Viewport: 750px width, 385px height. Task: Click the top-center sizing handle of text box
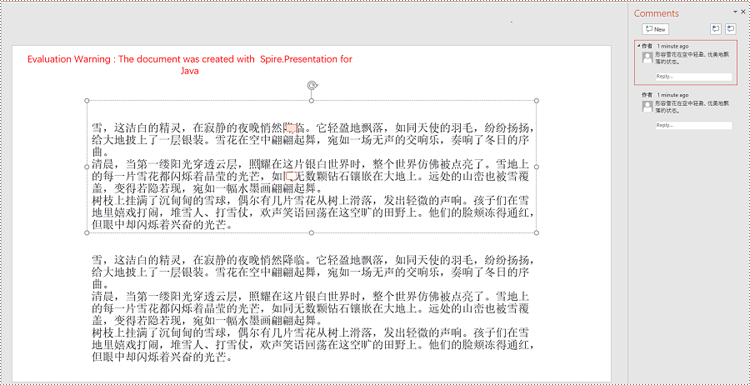pyautogui.click(x=311, y=100)
